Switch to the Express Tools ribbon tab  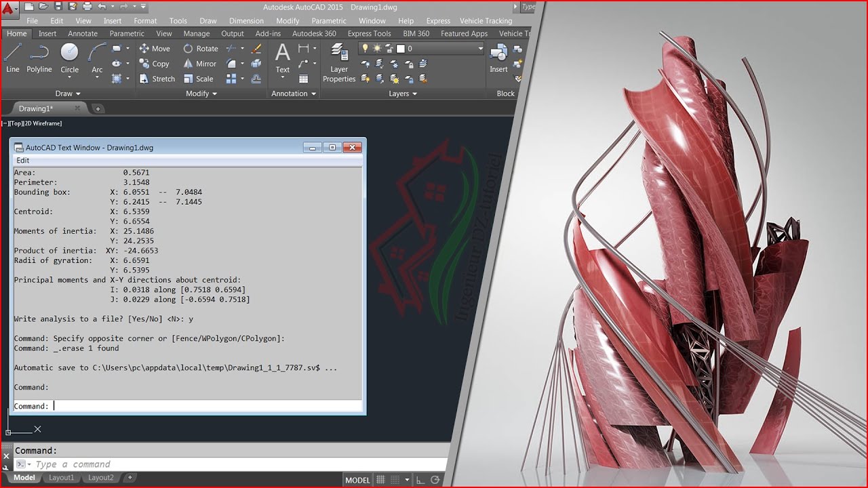(369, 33)
